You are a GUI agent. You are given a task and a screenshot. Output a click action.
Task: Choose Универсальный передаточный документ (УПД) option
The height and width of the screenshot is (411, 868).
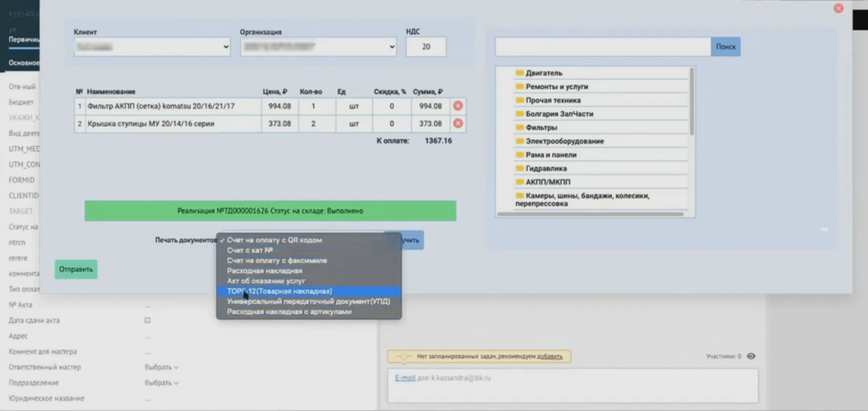(308, 301)
